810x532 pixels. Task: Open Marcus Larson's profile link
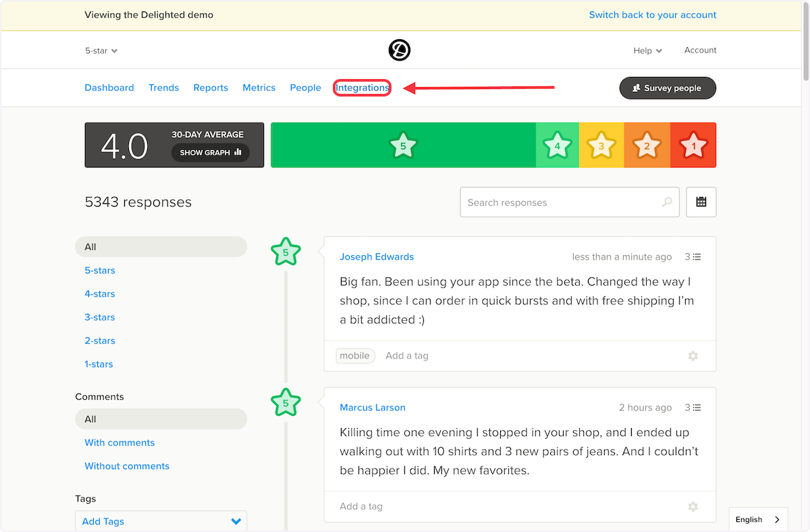tap(373, 407)
